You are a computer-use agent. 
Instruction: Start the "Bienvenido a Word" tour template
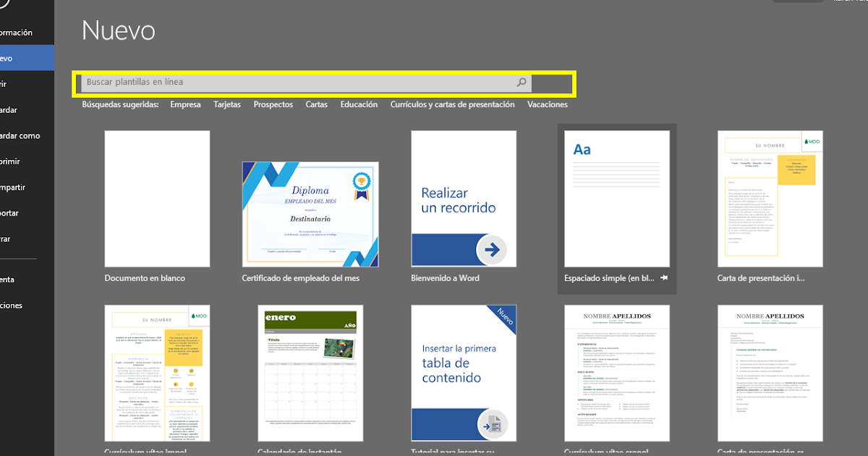coord(463,198)
